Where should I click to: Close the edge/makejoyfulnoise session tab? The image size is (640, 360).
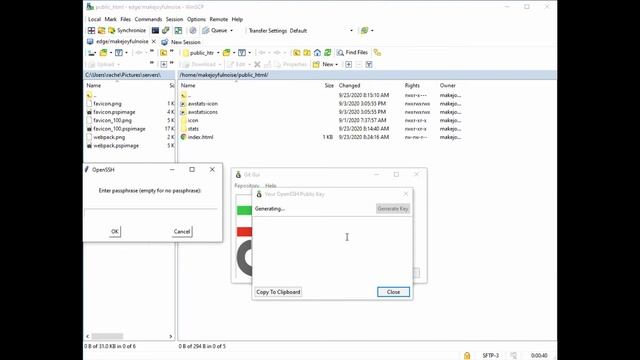tap(153, 42)
